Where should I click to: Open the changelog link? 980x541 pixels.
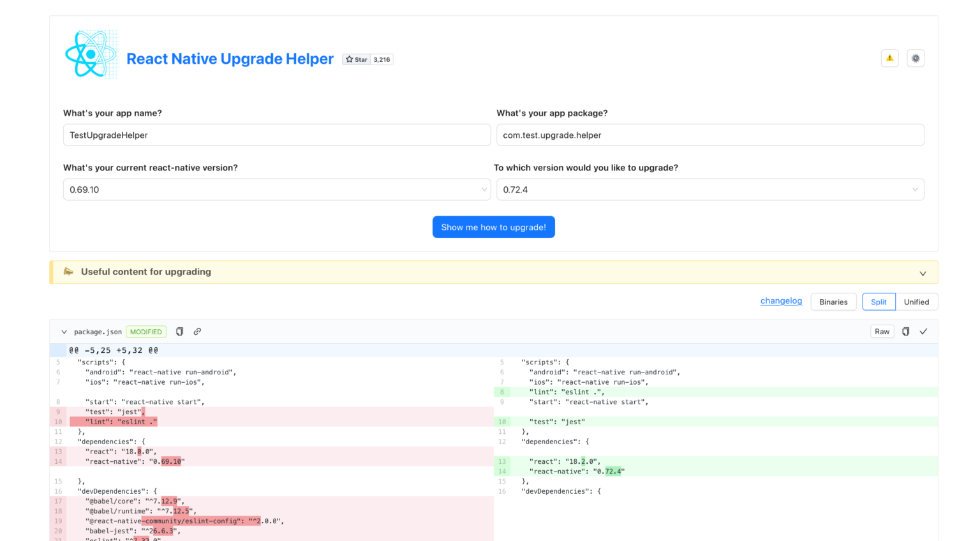(x=781, y=300)
